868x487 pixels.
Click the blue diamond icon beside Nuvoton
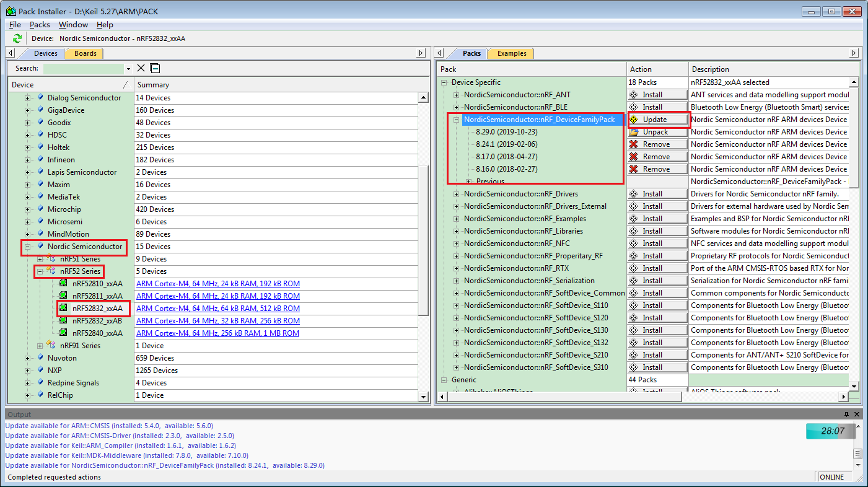click(x=40, y=358)
